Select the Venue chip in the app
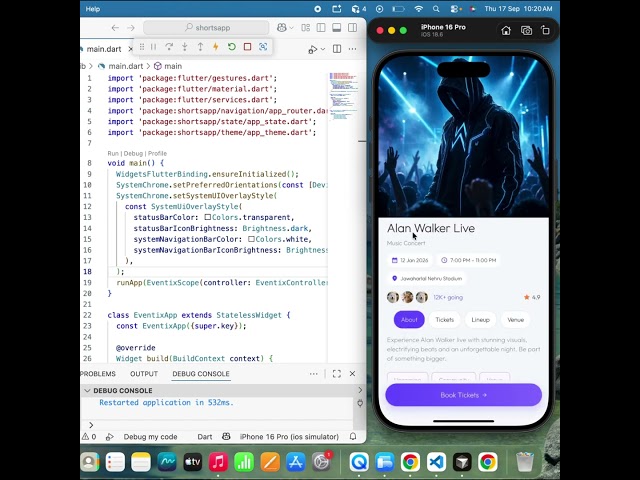The height and width of the screenshot is (480, 640). click(x=516, y=320)
